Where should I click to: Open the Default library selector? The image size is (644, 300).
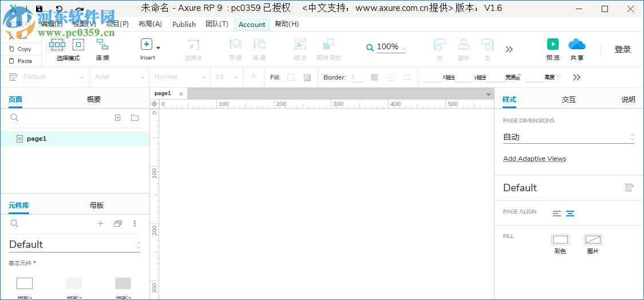75,245
